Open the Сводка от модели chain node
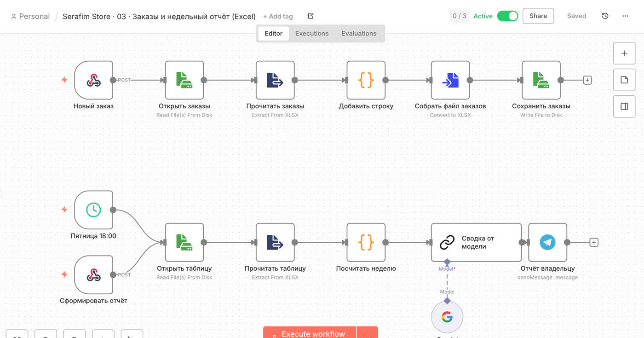 point(476,242)
